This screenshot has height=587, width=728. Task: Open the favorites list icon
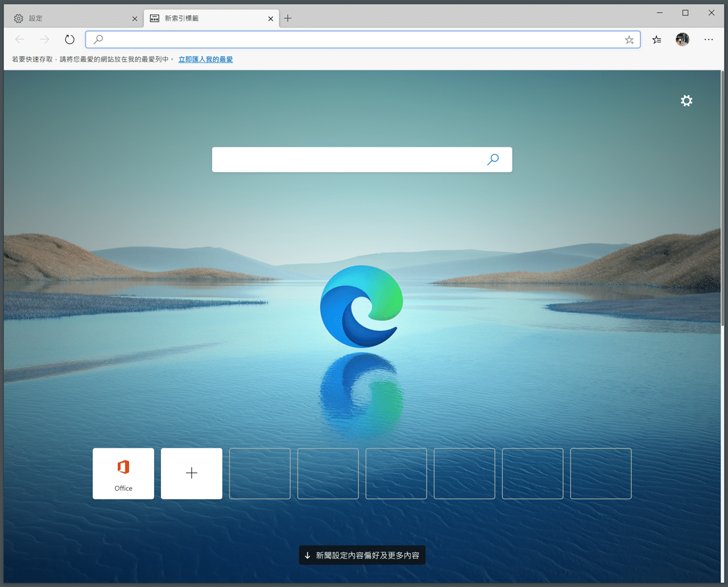[x=657, y=40]
